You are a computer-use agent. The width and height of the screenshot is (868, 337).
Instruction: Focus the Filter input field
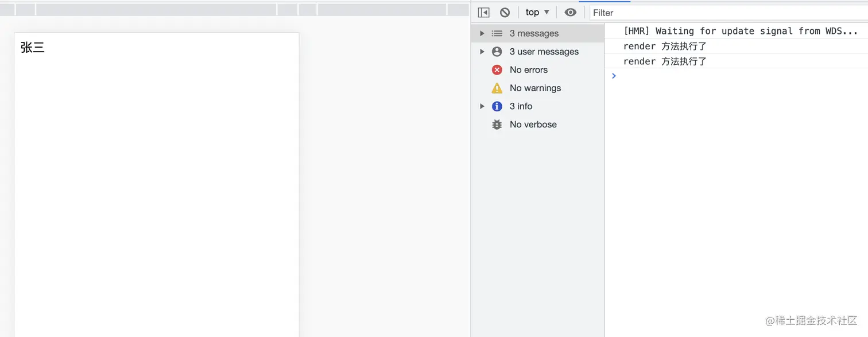coord(728,13)
